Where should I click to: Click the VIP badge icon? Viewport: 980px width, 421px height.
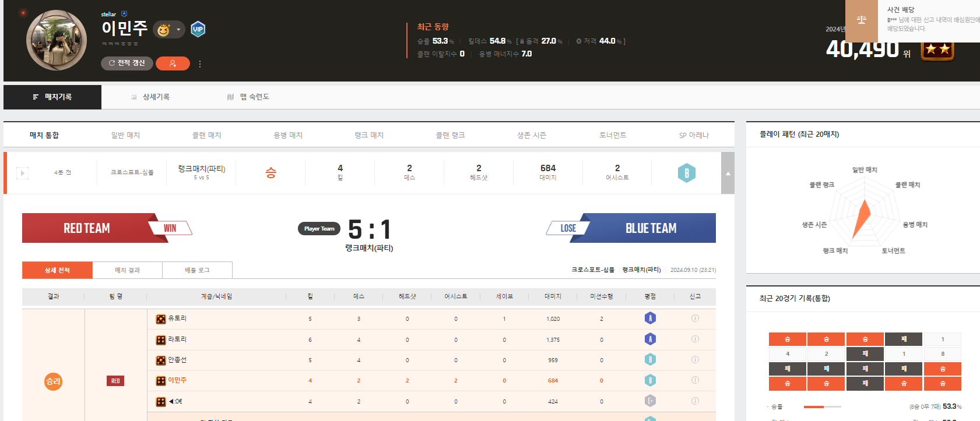pos(198,29)
